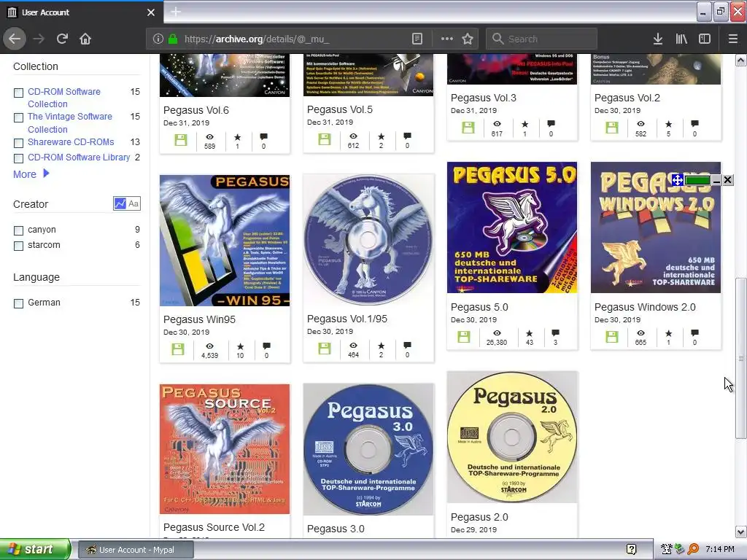Click the favorites star under Pegasus Vol.1/95
This screenshot has width=747, height=560.
(381, 346)
